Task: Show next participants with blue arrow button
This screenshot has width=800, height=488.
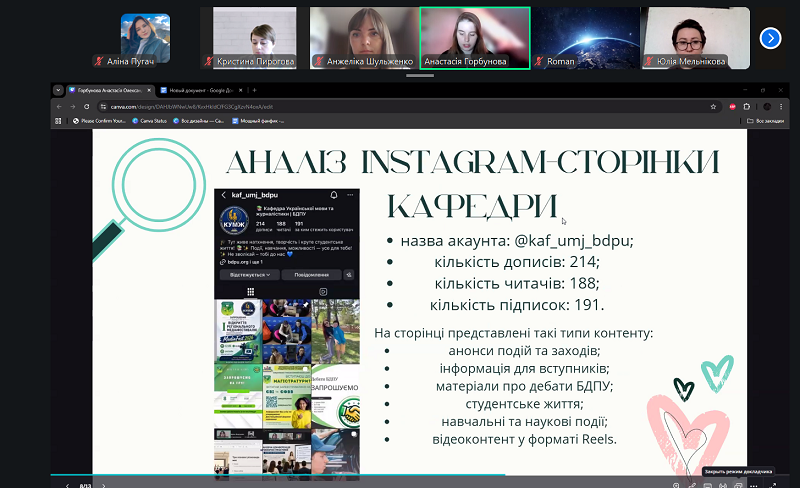Action: click(x=770, y=38)
